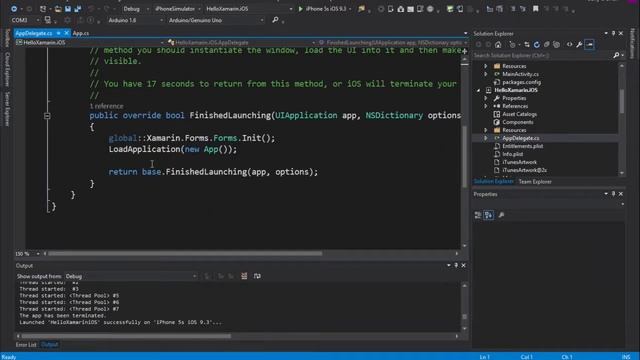Click Property Pages wrench in Properties panel
The image size is (640, 360).
501,215
